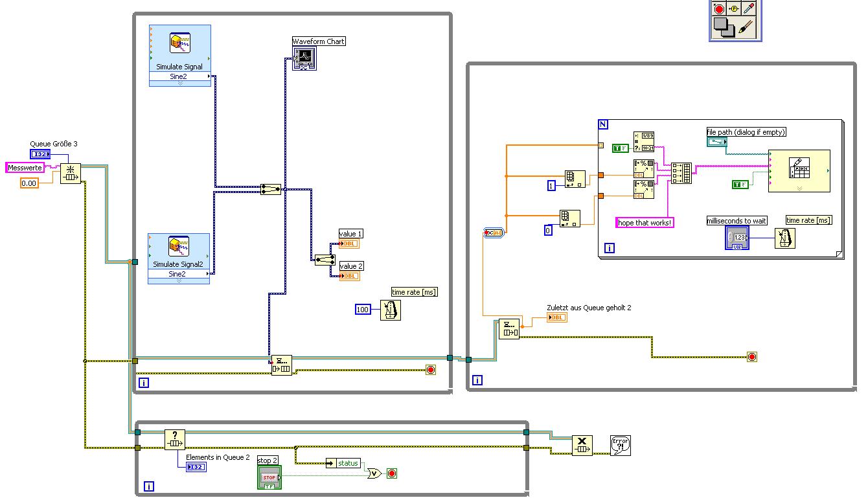Screen dimensions: 868x500
Task: Select the Obtain Queue node icon
Action: tap(71, 174)
